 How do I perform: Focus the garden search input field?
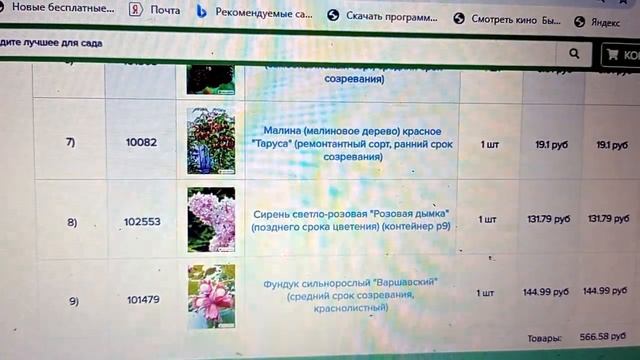pos(278,47)
